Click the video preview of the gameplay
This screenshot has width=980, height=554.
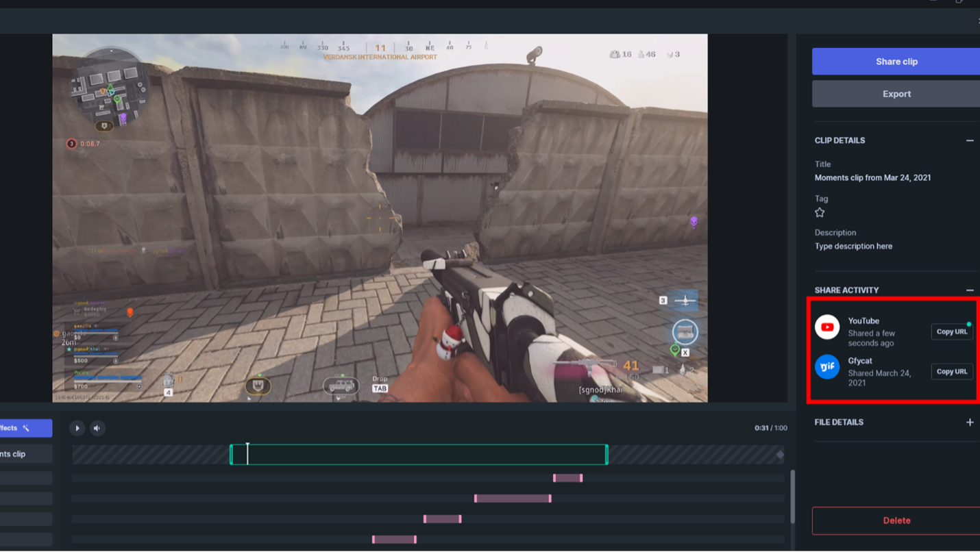click(x=380, y=218)
